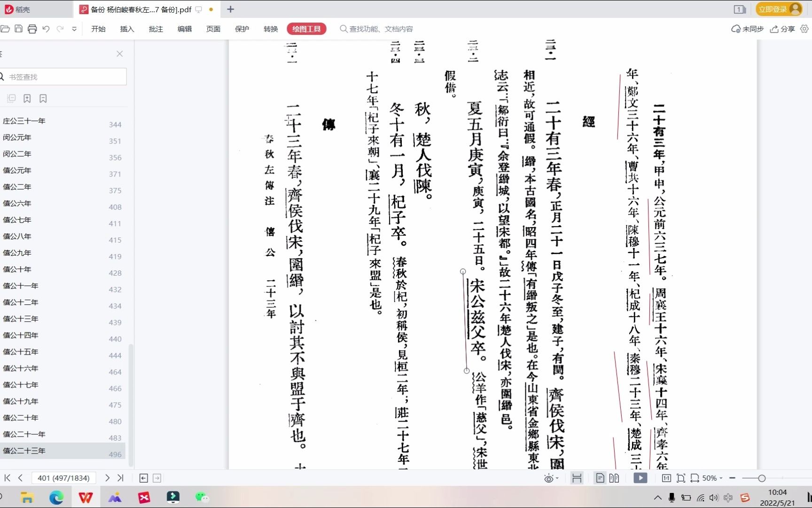
Task: Undo the last action
Action: [x=46, y=29]
